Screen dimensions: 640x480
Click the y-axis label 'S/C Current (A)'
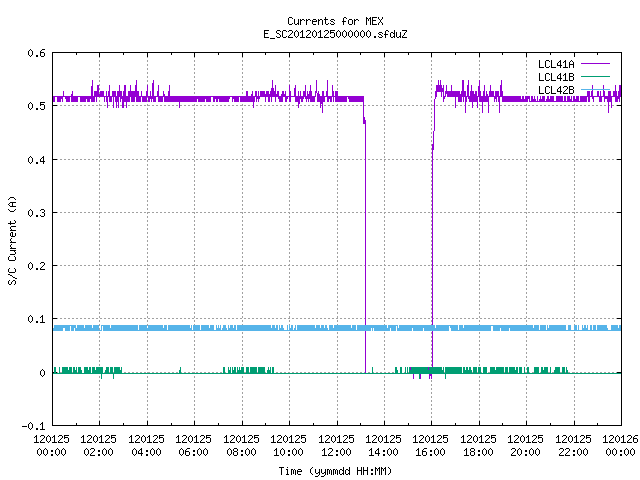tap(12, 240)
